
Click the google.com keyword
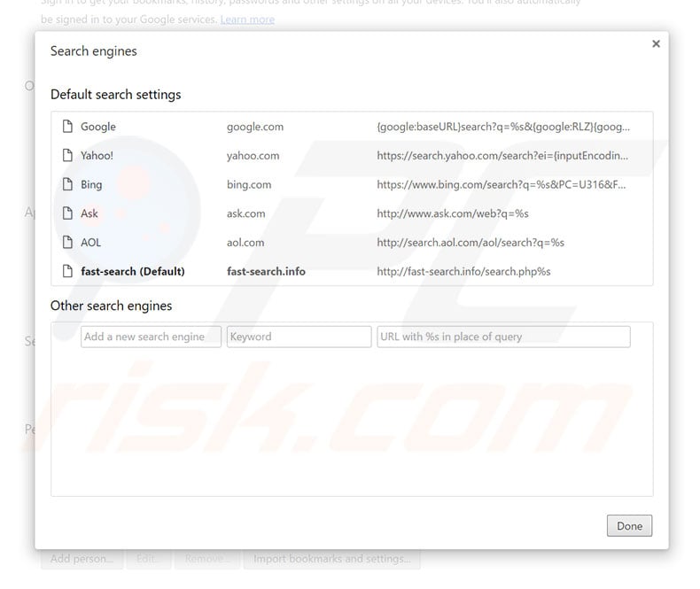click(x=255, y=127)
